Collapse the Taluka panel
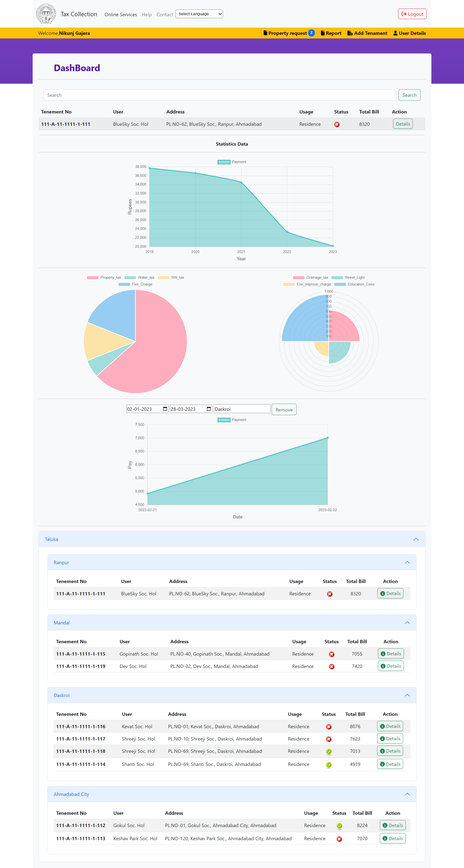The height and width of the screenshot is (868, 464). 416,539
